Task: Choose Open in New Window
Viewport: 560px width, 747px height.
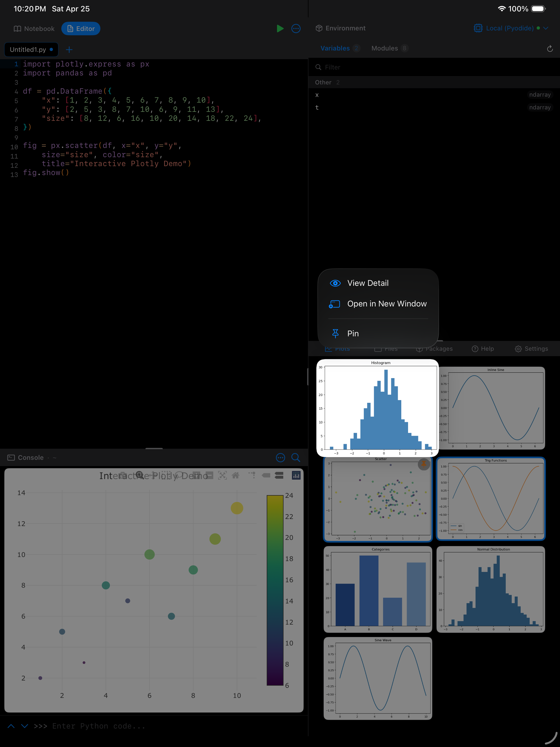Action: (378, 303)
